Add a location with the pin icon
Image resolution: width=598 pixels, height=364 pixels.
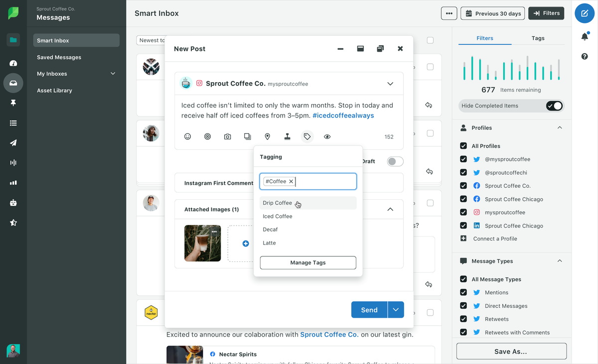click(x=267, y=136)
